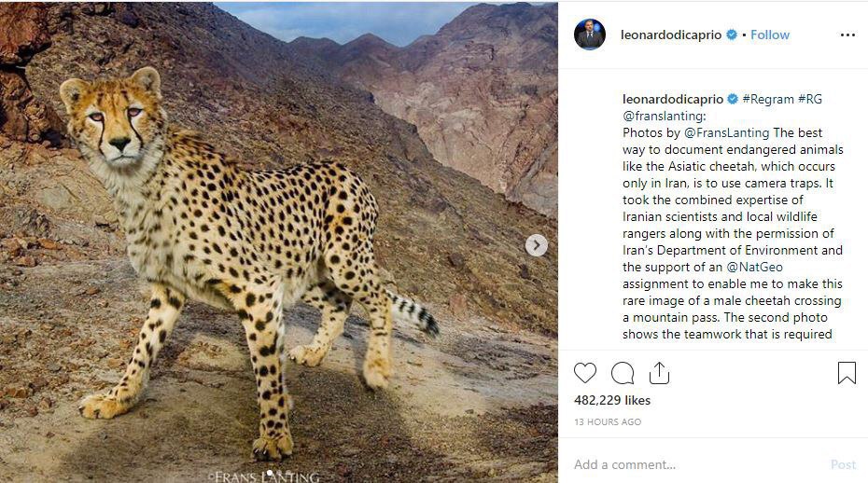Follow the leonardodicaprio account
Viewport: 868px width, 483px height.
point(770,34)
